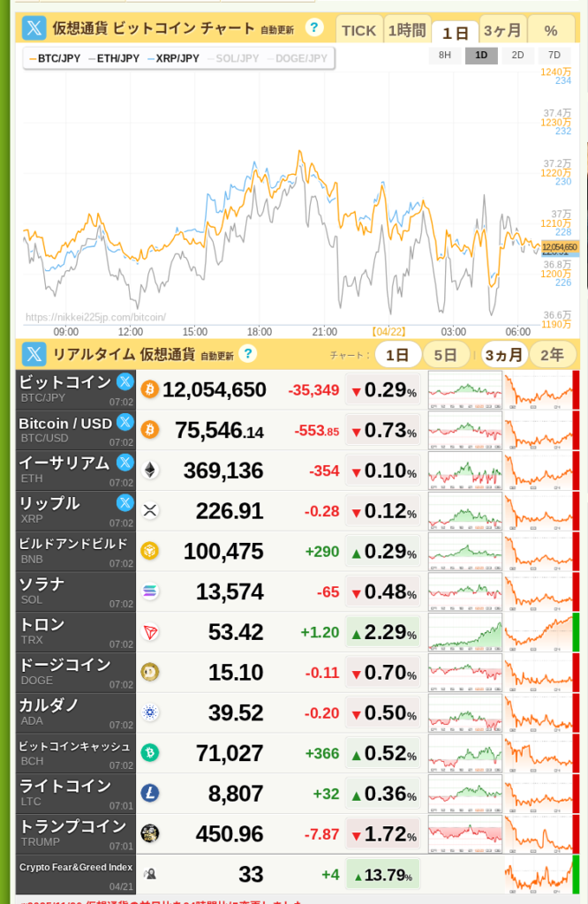Image resolution: width=588 pixels, height=904 pixels.
Task: Click the orange Bitcoin coin icon for BTC/USD
Action: [149, 430]
